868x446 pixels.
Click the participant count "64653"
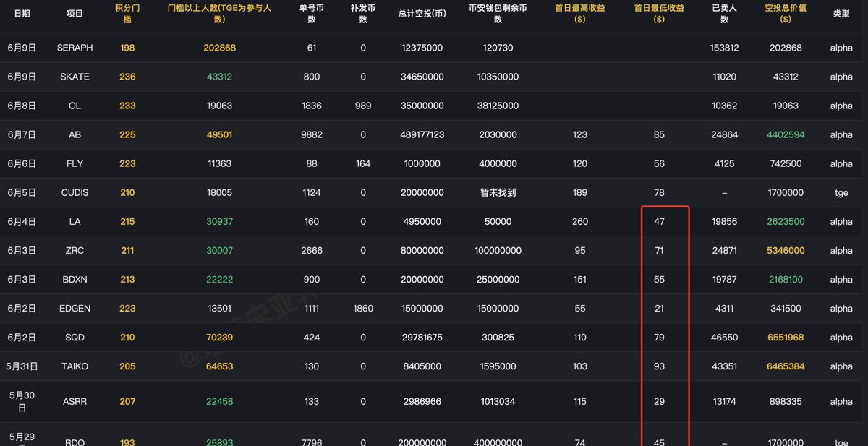[x=219, y=366]
